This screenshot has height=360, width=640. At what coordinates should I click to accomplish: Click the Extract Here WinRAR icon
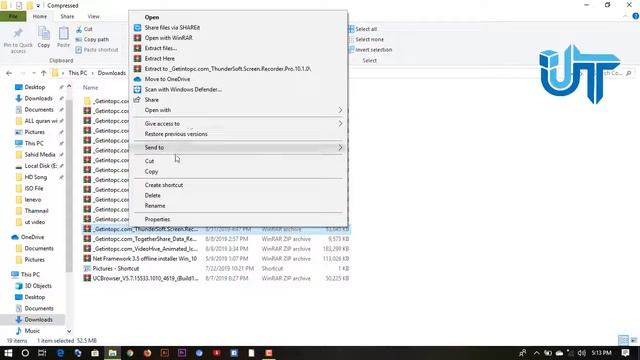(x=138, y=58)
